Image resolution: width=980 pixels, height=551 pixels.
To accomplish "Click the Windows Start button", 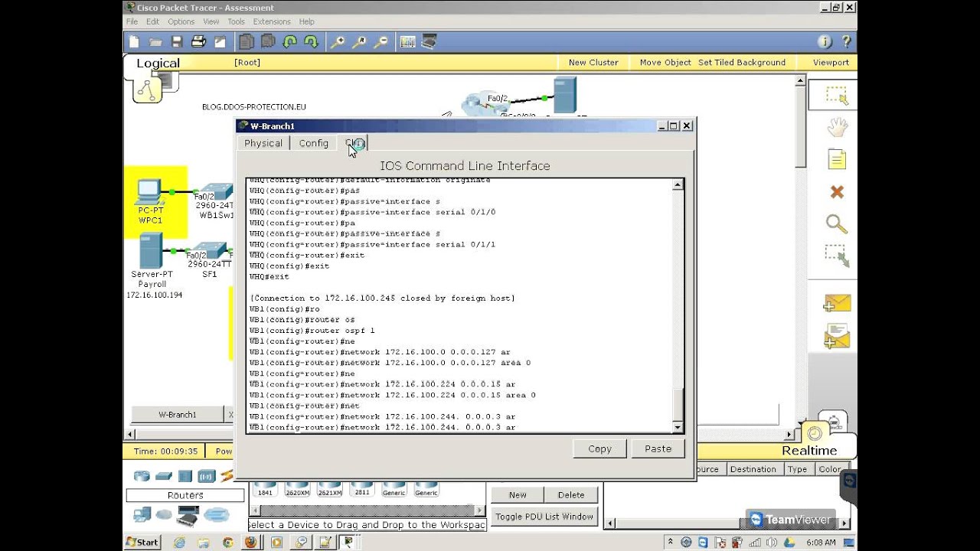I will [142, 542].
